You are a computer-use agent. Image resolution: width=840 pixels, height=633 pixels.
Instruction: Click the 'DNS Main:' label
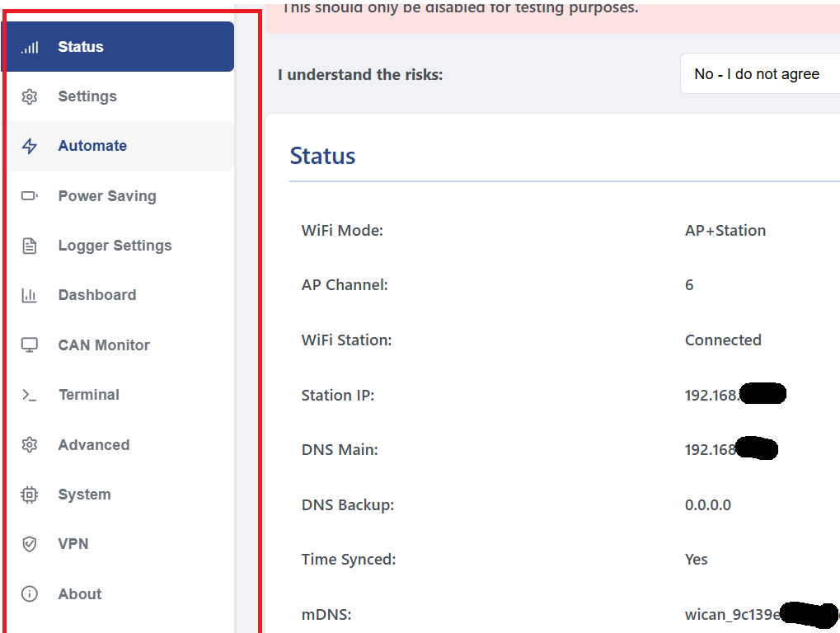(340, 450)
